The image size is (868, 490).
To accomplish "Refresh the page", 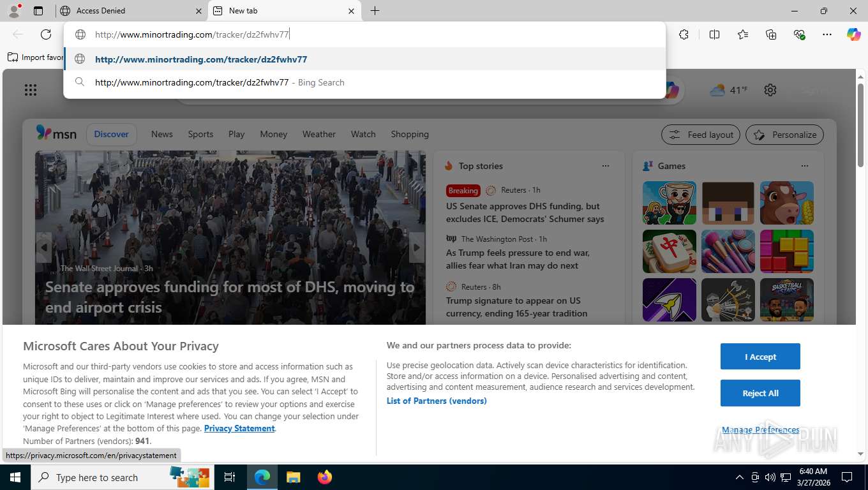I will (x=46, y=34).
